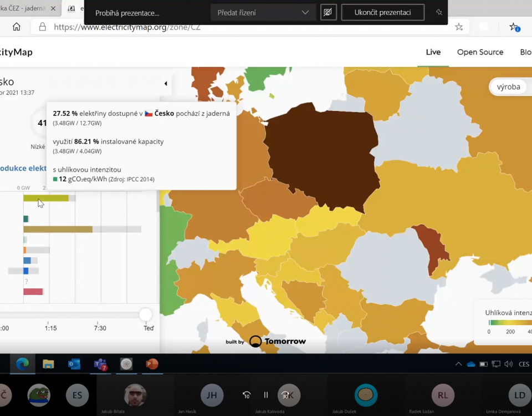
Task: Click the OneDrive cloud tray icon
Action: [x=471, y=364]
